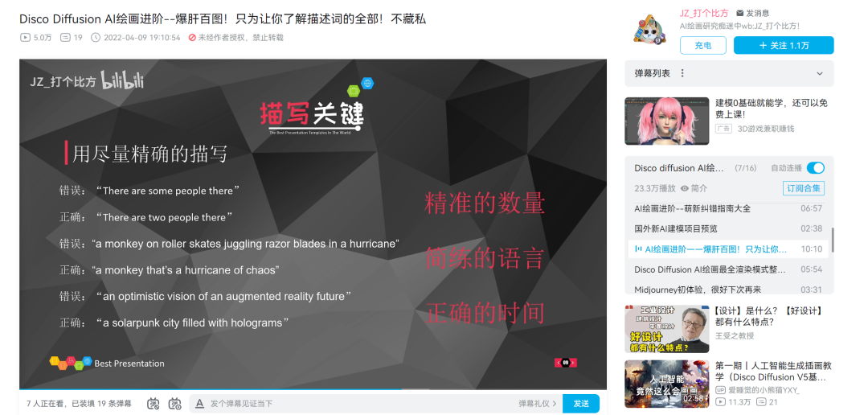The image size is (868, 415).
Task: Click the danmaku text input field
Action: pyautogui.click(x=354, y=404)
